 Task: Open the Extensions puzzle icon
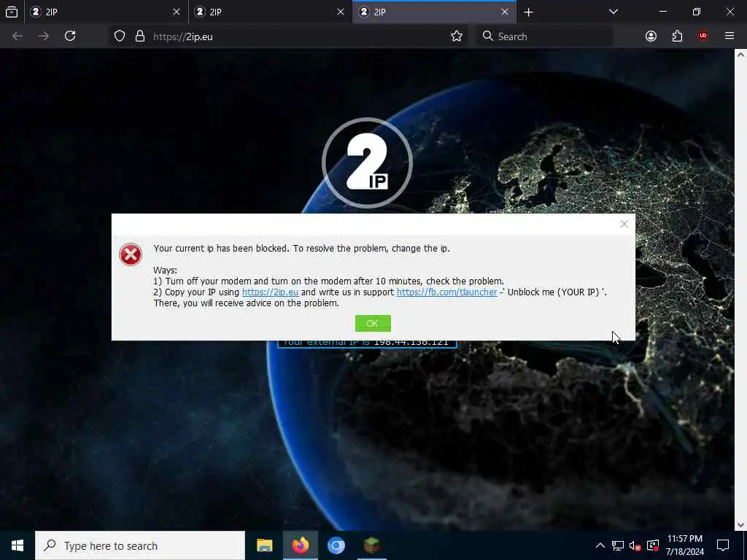(x=677, y=36)
